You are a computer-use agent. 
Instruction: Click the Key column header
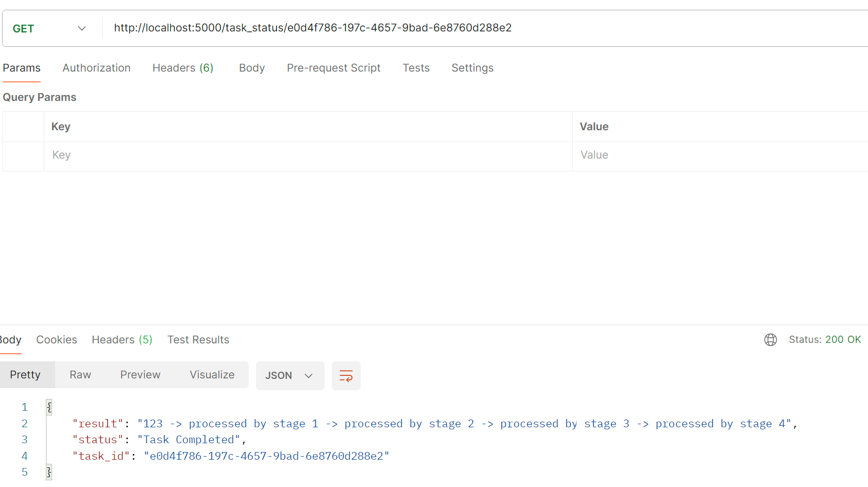pyautogui.click(x=61, y=127)
